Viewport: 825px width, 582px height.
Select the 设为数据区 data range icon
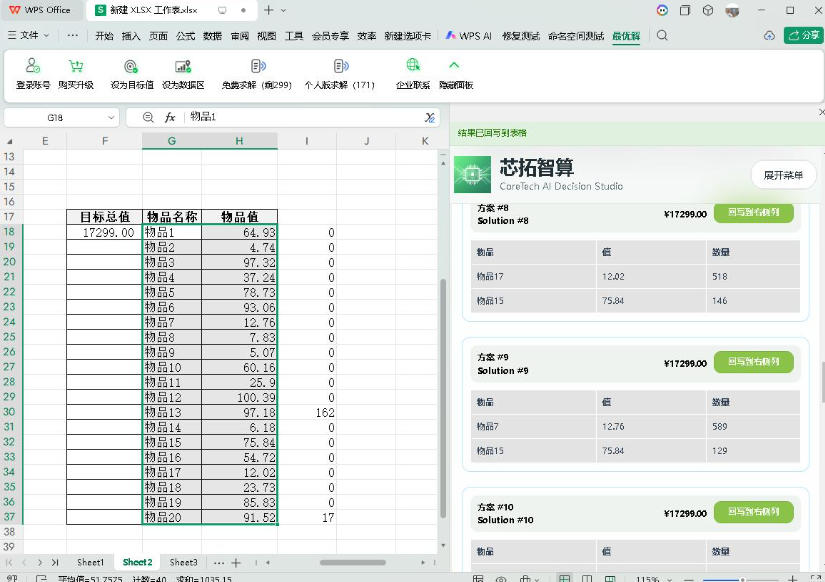pyautogui.click(x=183, y=66)
